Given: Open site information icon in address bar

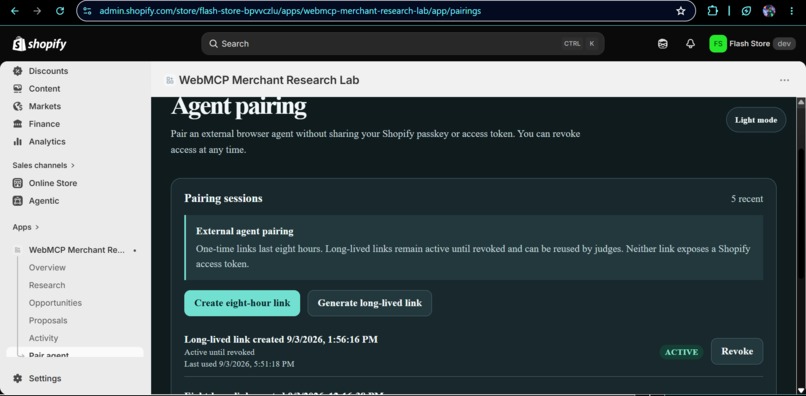Looking at the screenshot, I should tap(87, 11).
